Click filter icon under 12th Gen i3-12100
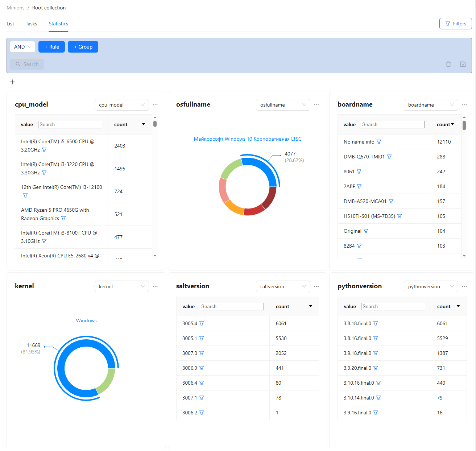This screenshot has height=451, width=476. click(25, 195)
